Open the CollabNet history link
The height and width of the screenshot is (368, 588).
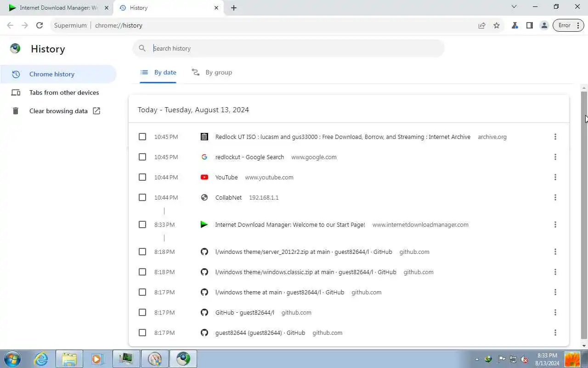tap(228, 197)
